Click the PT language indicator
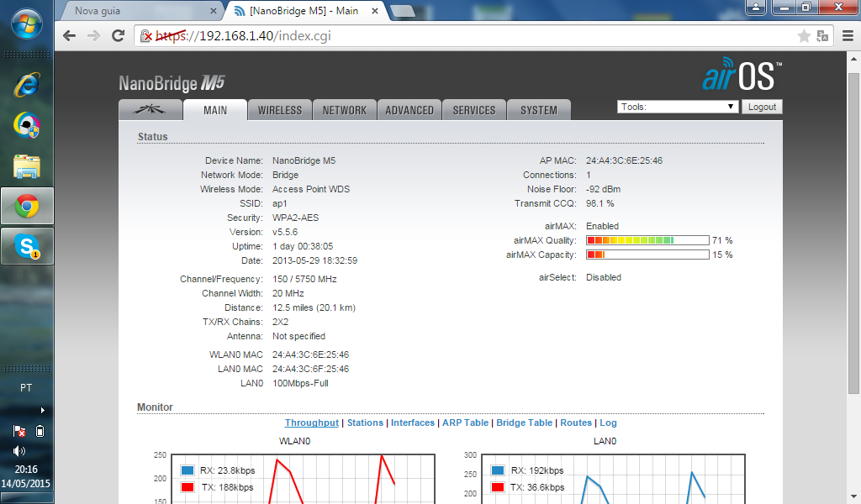 coord(26,388)
